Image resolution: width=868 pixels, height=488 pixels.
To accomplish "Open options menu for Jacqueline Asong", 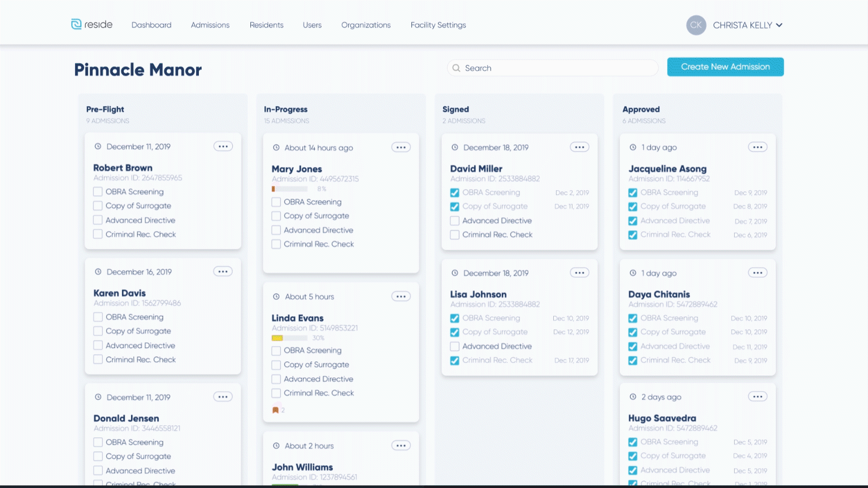I will (757, 147).
